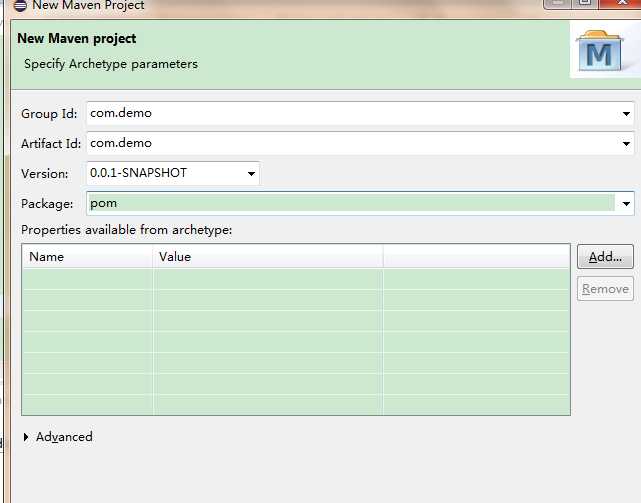Open the Group Id dropdown arrow

click(x=626, y=114)
